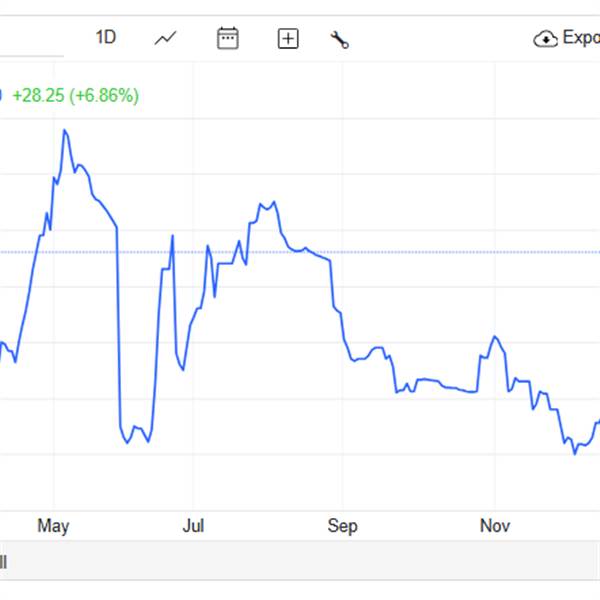Click the Jul label on the time axis
600x600 pixels.
(x=195, y=526)
